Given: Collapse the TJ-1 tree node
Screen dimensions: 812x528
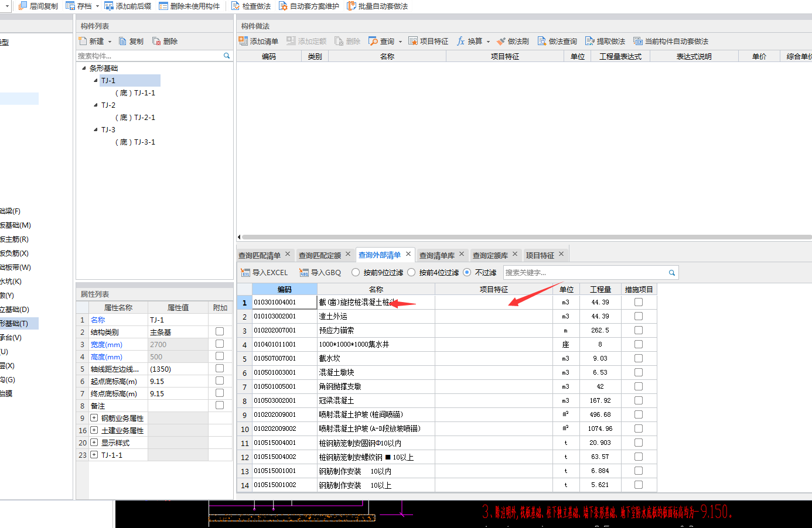Looking at the screenshot, I should (95, 80).
